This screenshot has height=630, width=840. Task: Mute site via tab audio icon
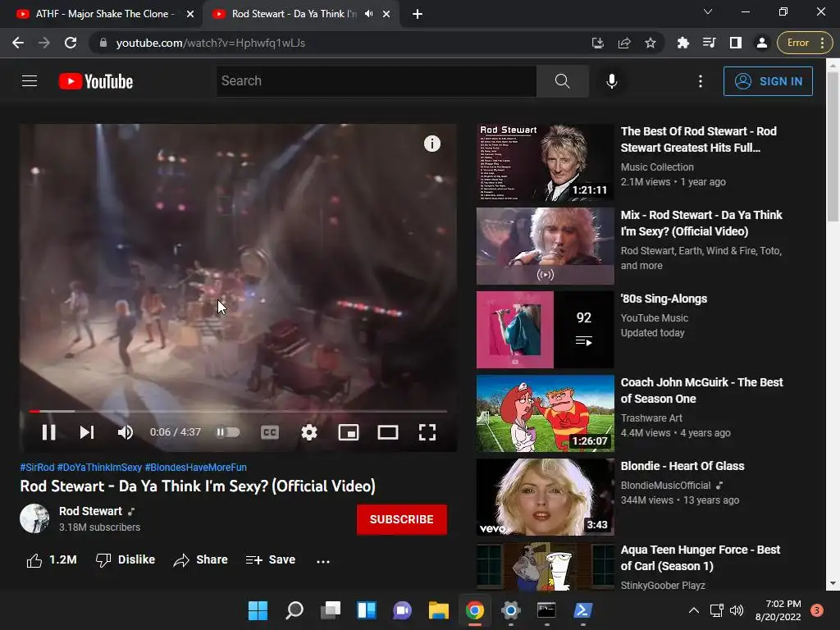pyautogui.click(x=368, y=14)
